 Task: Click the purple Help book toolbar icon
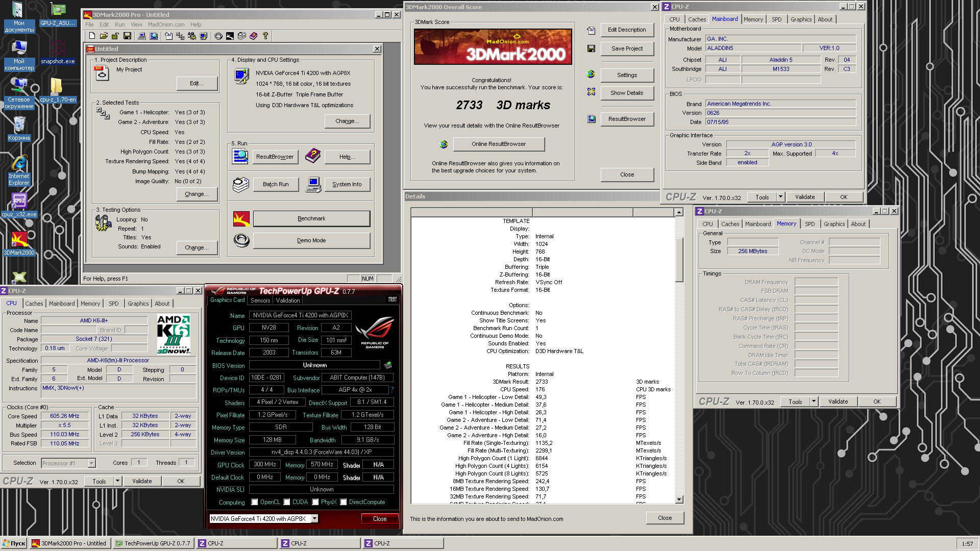(254, 36)
